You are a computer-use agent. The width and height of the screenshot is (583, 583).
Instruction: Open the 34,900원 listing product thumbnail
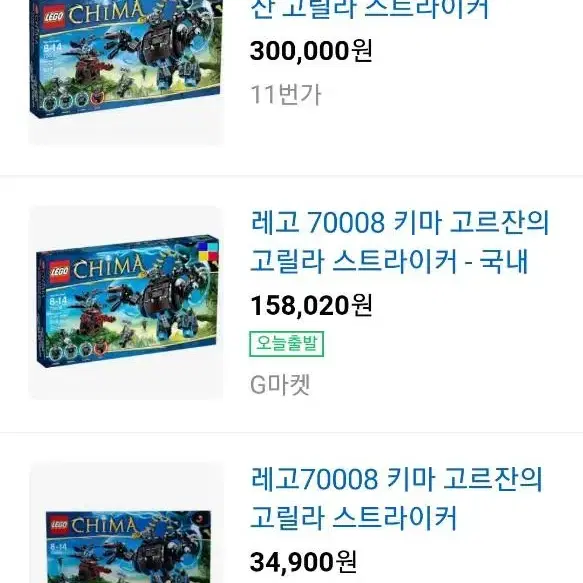coord(126,523)
